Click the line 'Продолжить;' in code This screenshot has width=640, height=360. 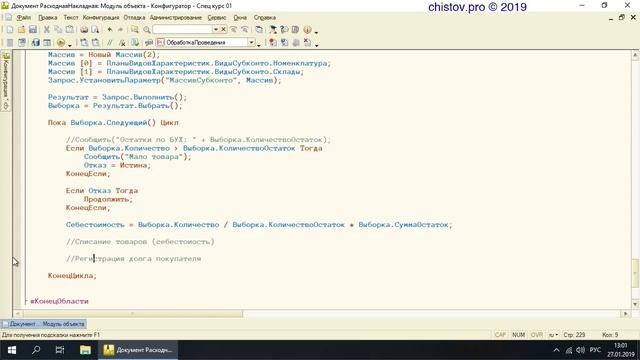point(108,199)
